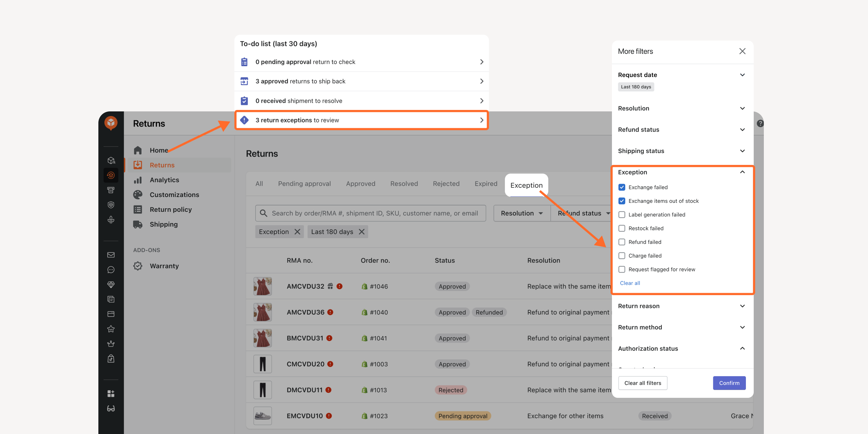The width and height of the screenshot is (868, 434).
Task: Click the help question mark icon
Action: [x=760, y=123]
